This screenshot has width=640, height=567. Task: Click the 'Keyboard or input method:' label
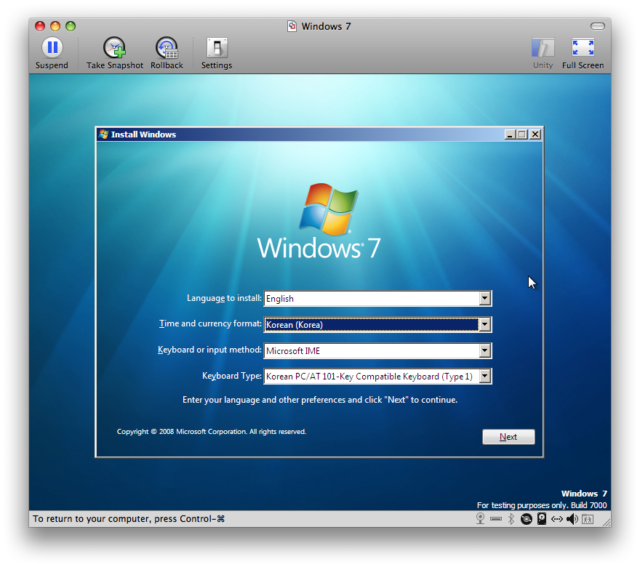click(x=209, y=350)
